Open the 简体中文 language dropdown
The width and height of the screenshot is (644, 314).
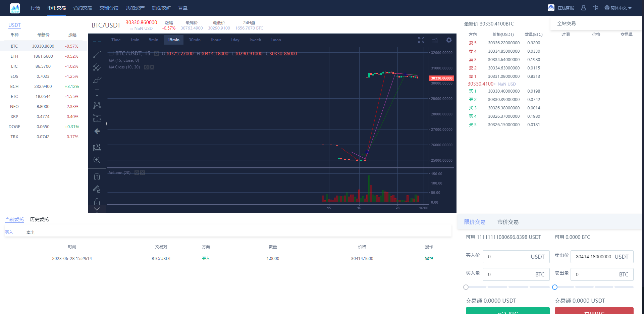coord(618,8)
